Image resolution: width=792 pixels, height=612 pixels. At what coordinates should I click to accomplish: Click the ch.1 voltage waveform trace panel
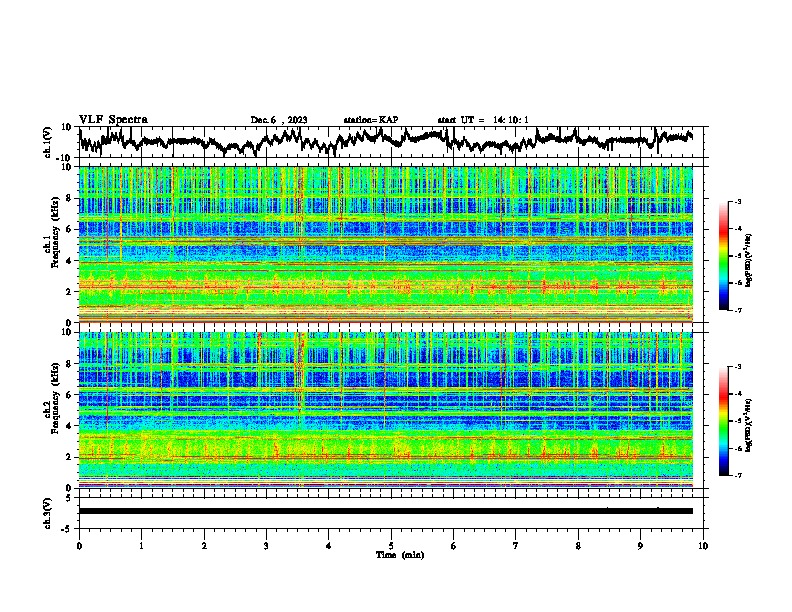click(x=391, y=142)
